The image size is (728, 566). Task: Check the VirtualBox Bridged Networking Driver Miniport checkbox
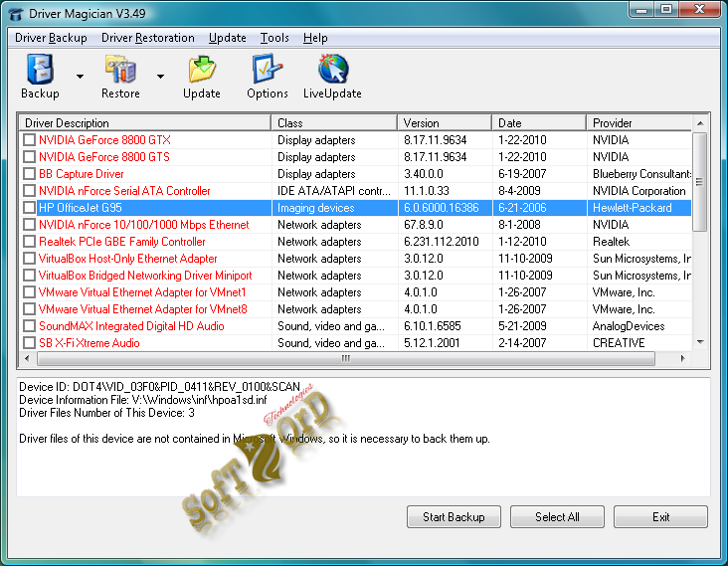[x=29, y=276]
